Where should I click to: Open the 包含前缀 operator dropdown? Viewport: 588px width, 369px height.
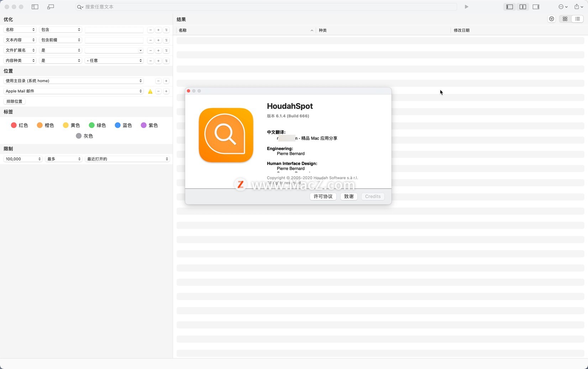(x=61, y=40)
